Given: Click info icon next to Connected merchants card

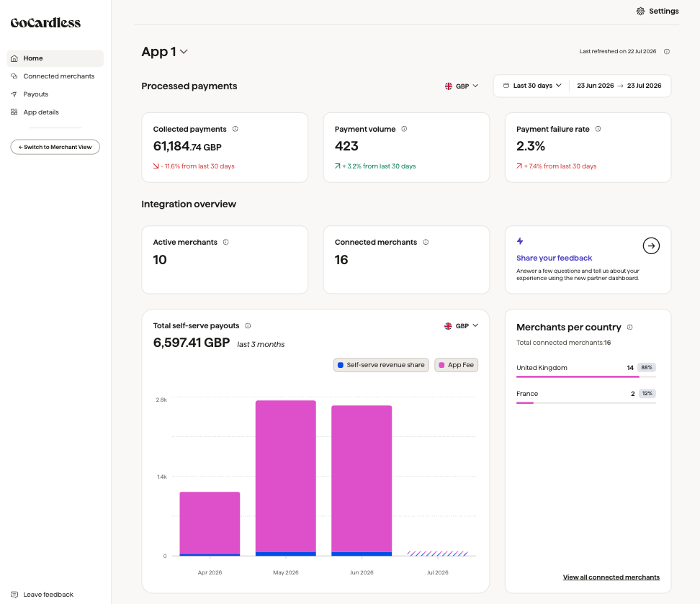Looking at the screenshot, I should coord(426,242).
